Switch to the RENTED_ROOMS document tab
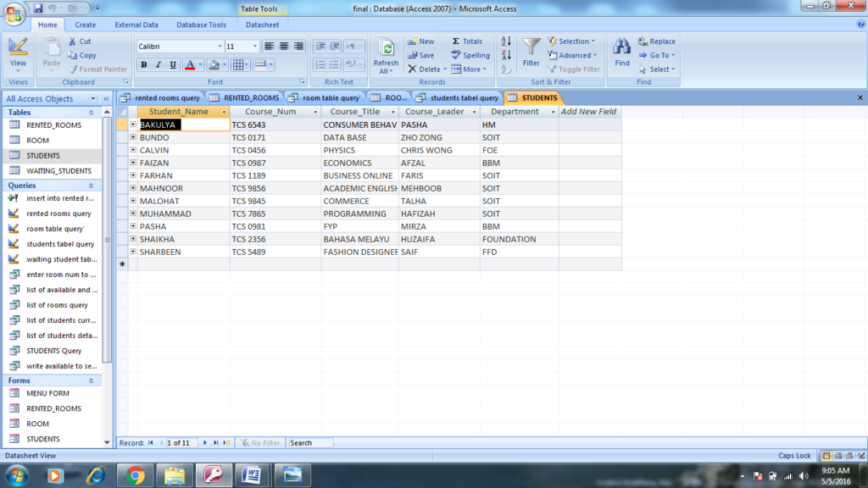 245,98
